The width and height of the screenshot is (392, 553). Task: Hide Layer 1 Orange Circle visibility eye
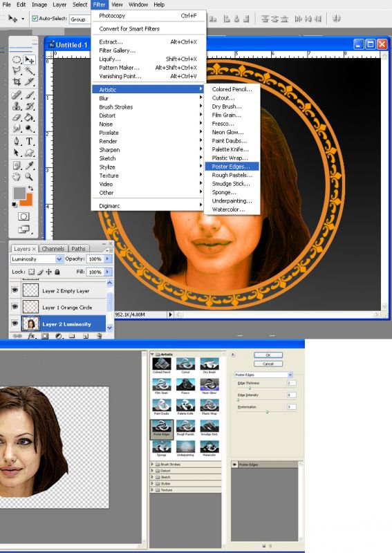click(x=15, y=306)
